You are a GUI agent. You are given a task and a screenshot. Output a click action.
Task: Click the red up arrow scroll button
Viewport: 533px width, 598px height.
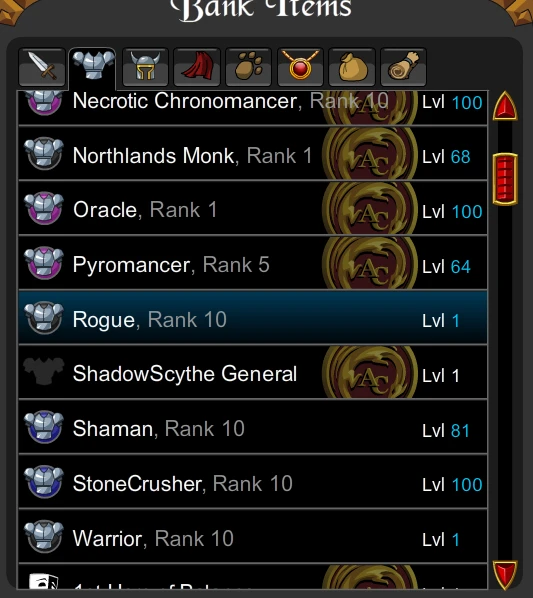pos(505,106)
